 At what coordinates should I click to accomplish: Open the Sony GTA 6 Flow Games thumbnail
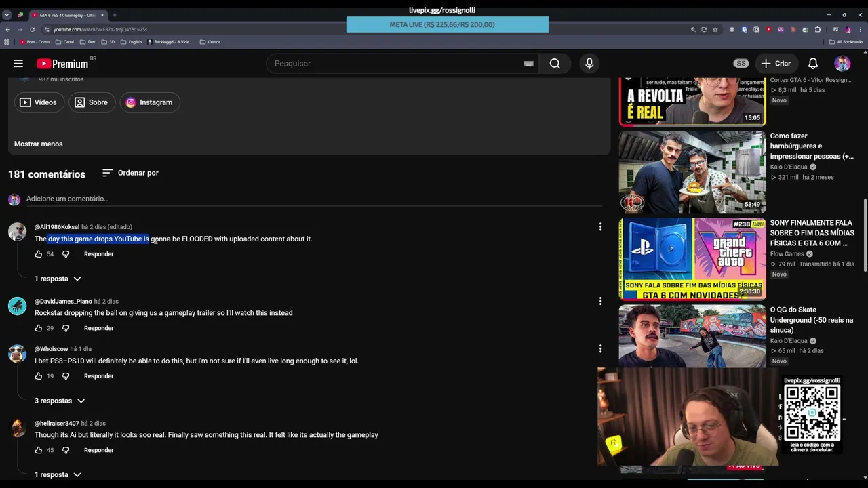692,259
